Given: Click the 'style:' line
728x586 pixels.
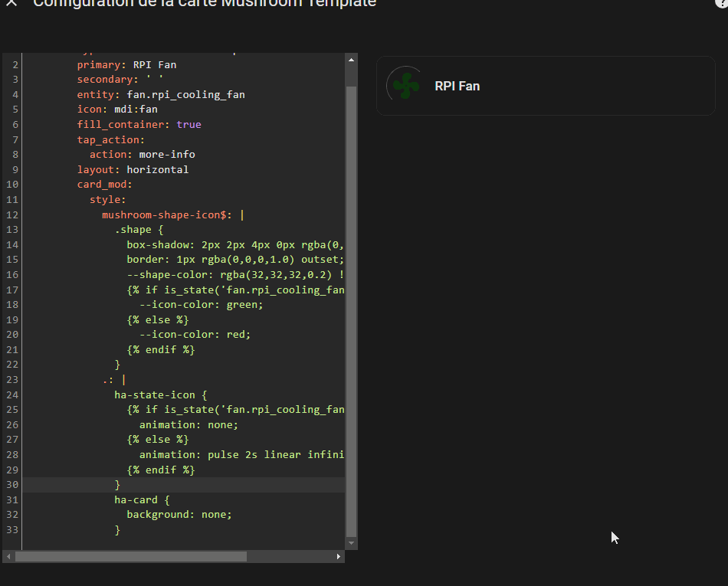Looking at the screenshot, I should 108,199.
